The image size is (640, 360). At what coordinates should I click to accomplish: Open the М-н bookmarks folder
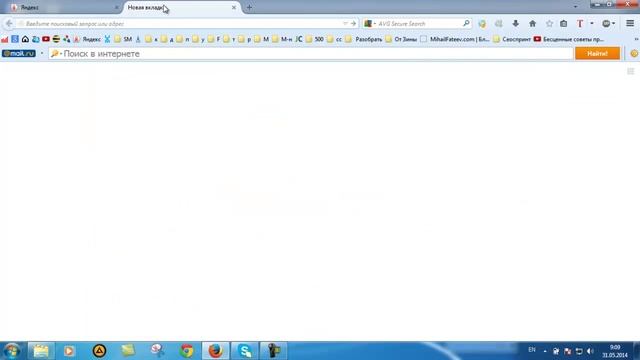pos(282,39)
